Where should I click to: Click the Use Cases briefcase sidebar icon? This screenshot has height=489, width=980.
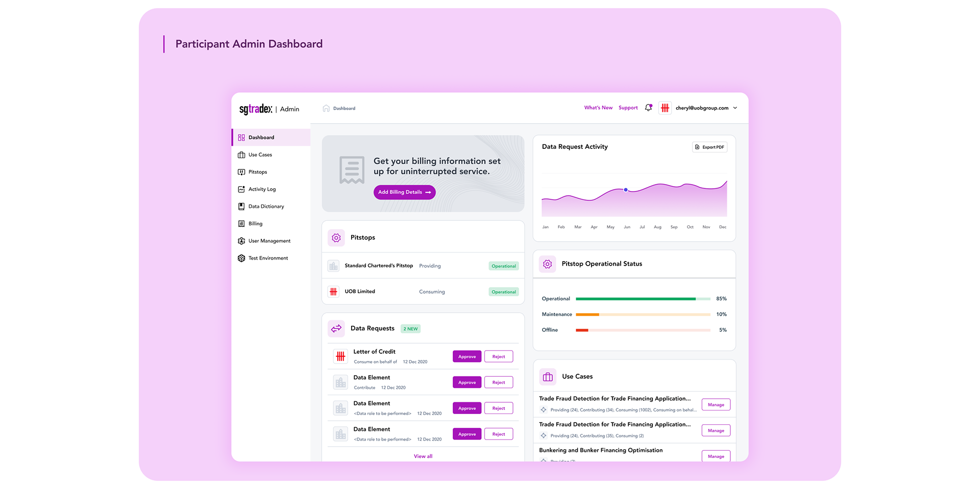click(x=241, y=155)
